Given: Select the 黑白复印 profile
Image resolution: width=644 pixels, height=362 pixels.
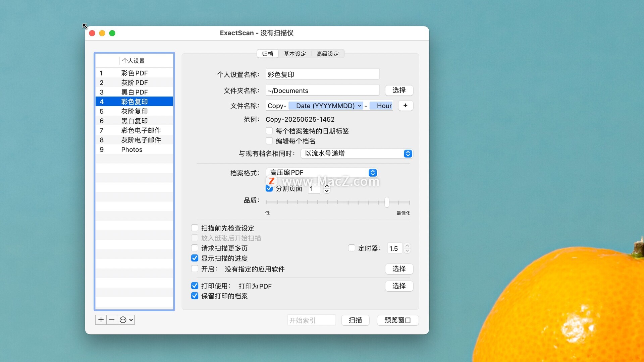Looking at the screenshot, I should pos(134,121).
